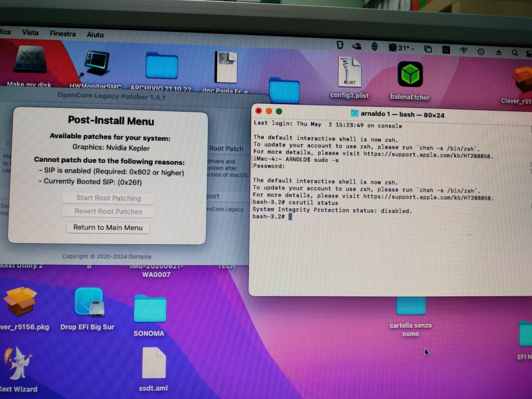532x399 pixels.
Task: Click the IMG-20200621-WA0007 file label
Action: click(x=156, y=271)
